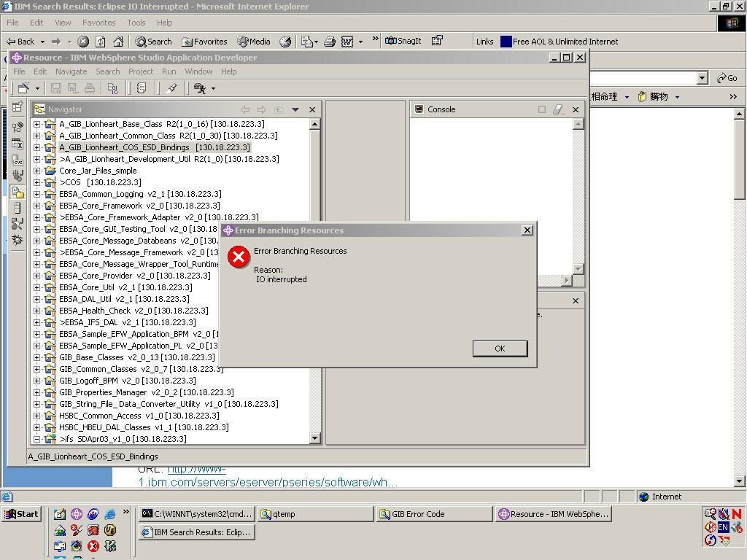Click Internet Explorer Home icon

tap(118, 42)
